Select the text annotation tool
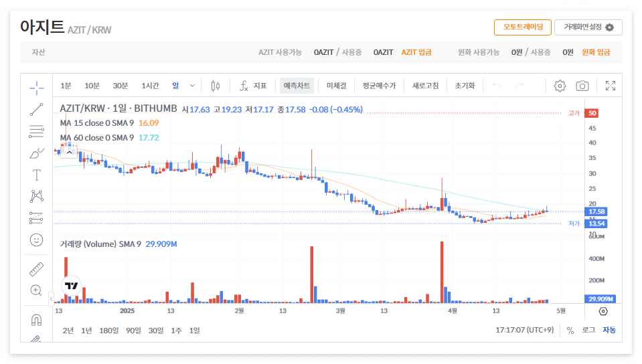Image resolution: width=642 pixels, height=364 pixels. pos(36,175)
